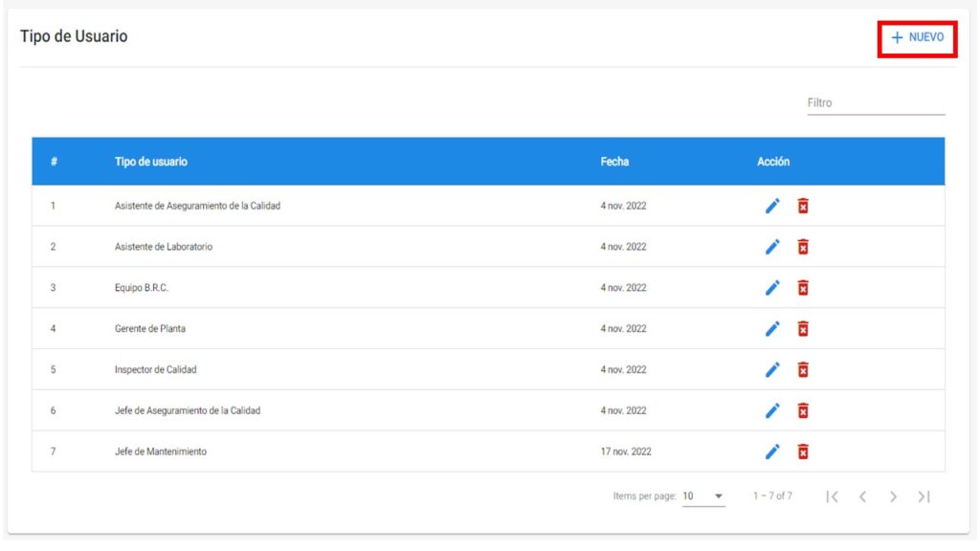Screen dimensions: 980x551
Task: Sort by Fecha column header
Action: [x=614, y=162]
